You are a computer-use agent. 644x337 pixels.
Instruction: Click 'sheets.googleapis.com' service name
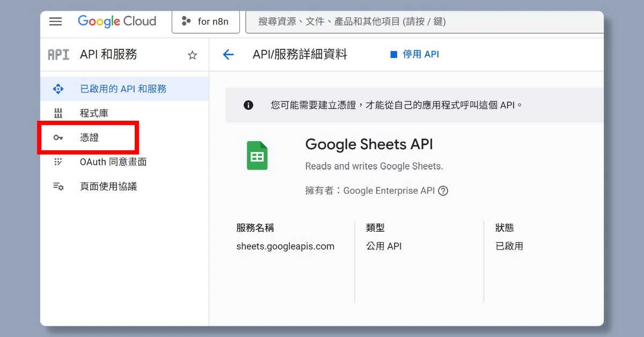[x=286, y=247]
